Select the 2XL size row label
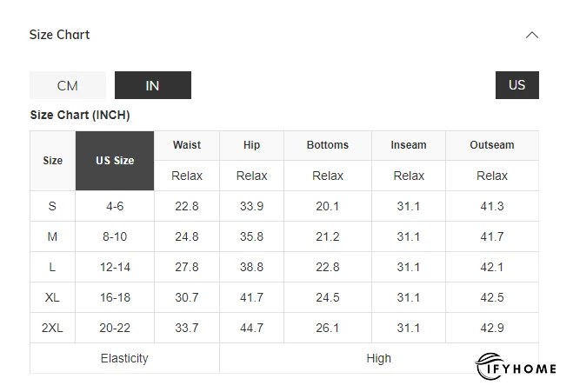The width and height of the screenshot is (573, 392). pyautogui.click(x=52, y=329)
